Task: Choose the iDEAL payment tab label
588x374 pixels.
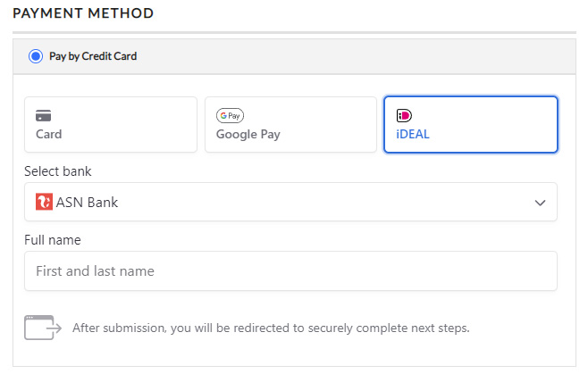Action: pos(413,135)
